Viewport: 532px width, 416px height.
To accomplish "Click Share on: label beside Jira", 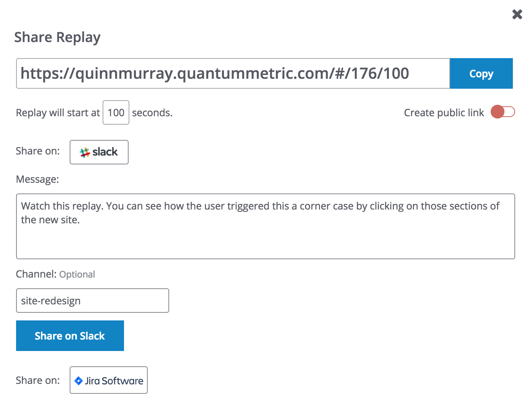I will pyautogui.click(x=38, y=380).
